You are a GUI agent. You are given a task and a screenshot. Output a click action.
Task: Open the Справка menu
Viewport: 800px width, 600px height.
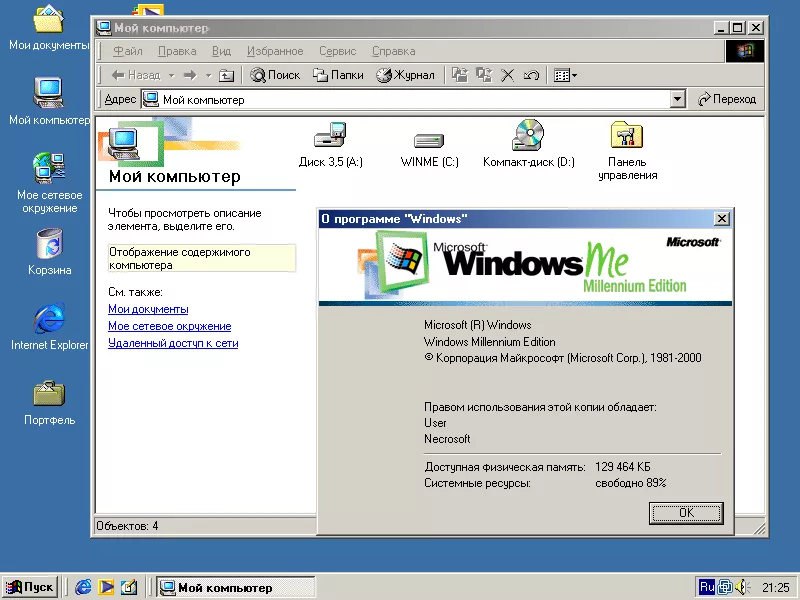(x=393, y=51)
